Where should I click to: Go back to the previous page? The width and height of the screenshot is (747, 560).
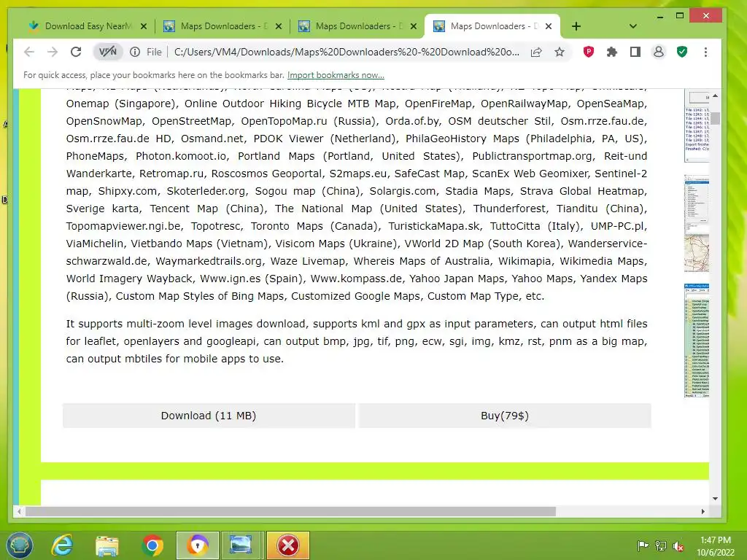click(29, 52)
